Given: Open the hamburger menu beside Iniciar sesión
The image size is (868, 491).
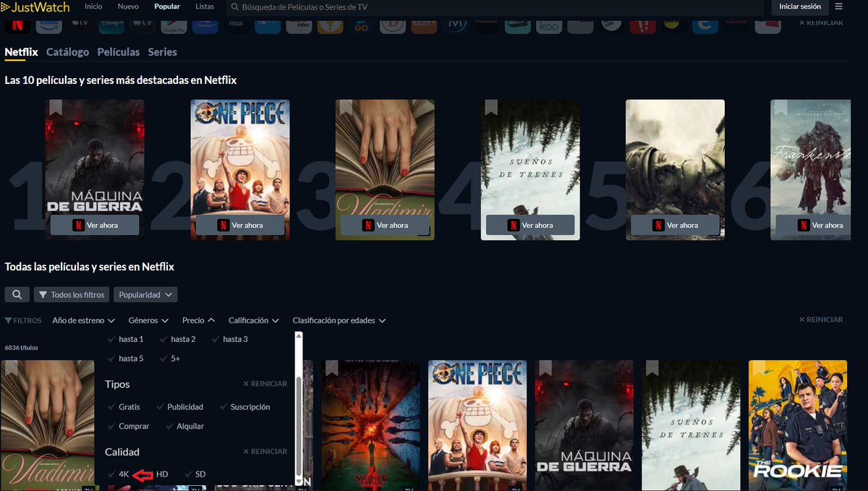Looking at the screenshot, I should pos(838,7).
